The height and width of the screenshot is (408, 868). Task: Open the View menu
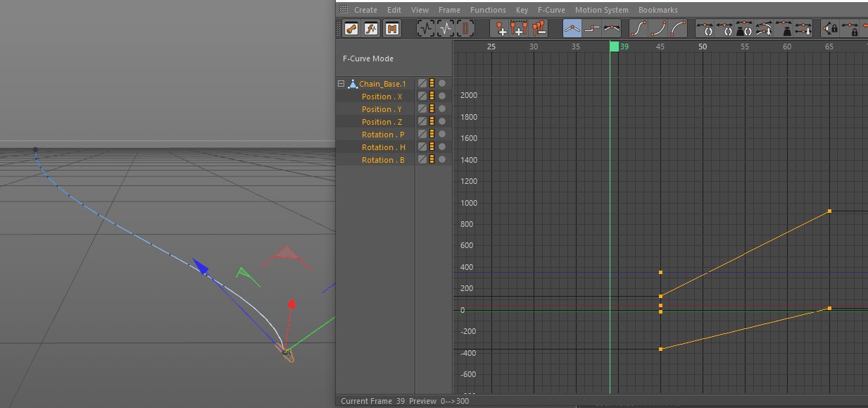coord(420,10)
